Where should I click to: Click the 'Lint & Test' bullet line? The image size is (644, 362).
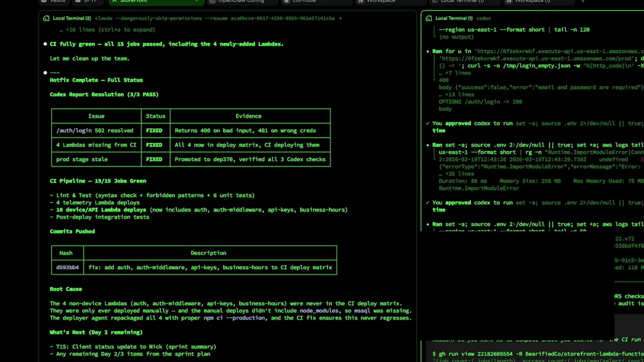point(152,196)
